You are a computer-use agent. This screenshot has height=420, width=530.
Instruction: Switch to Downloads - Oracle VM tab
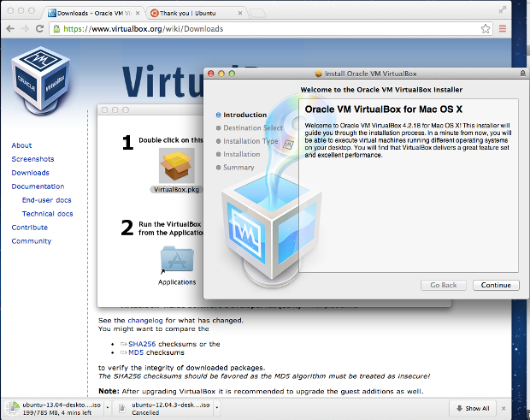coord(93,13)
